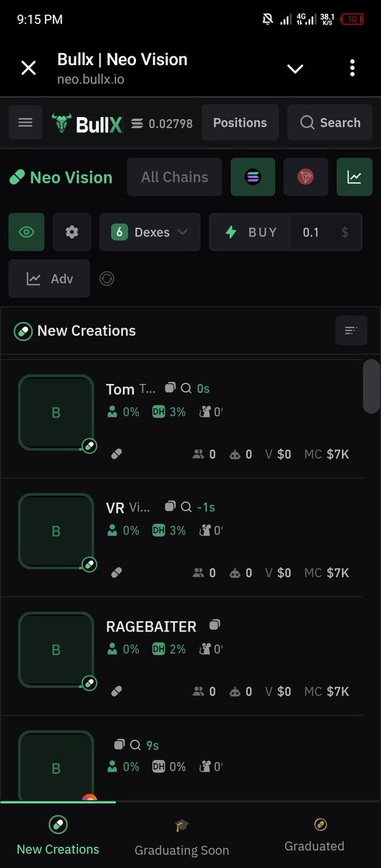Open the hamburger menu beside BullX logo
This screenshot has height=868, width=381.
pos(25,123)
